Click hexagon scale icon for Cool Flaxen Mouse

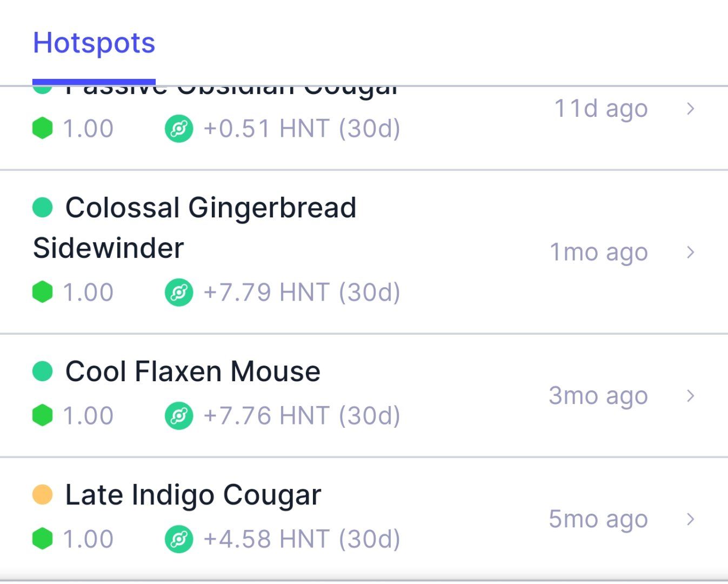point(43,415)
